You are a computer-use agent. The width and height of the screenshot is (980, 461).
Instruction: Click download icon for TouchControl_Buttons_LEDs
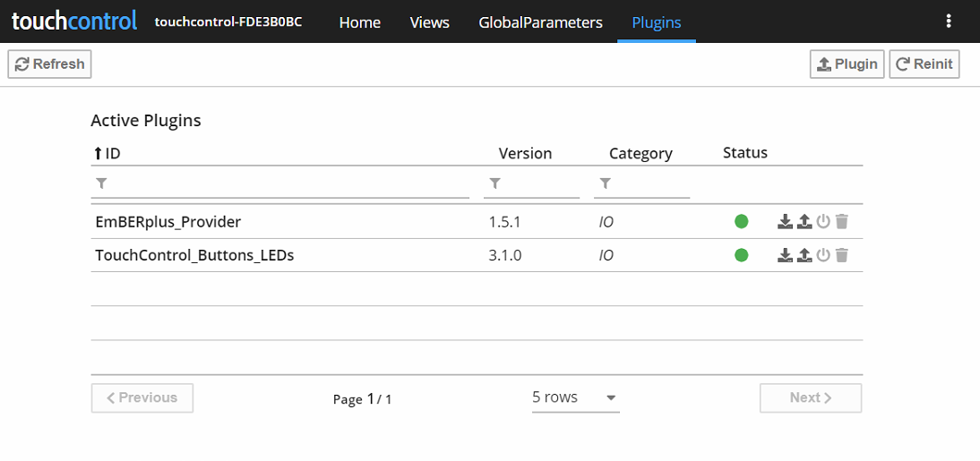coord(785,255)
